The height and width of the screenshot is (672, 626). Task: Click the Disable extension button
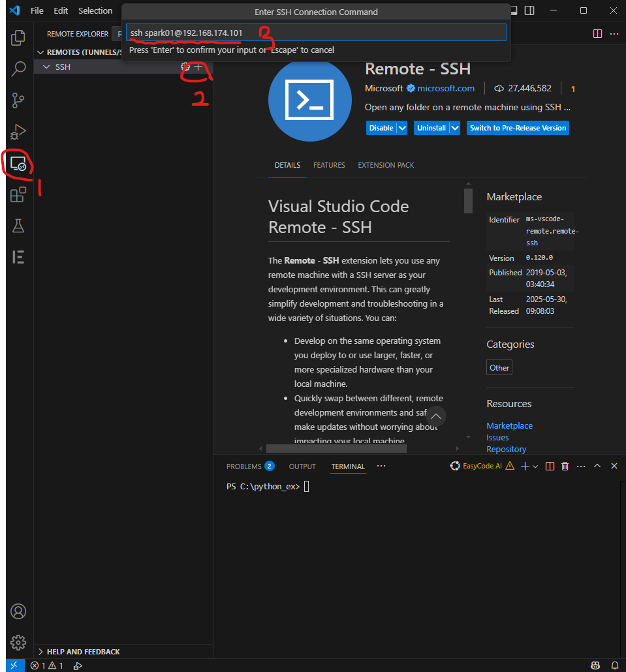[381, 128]
